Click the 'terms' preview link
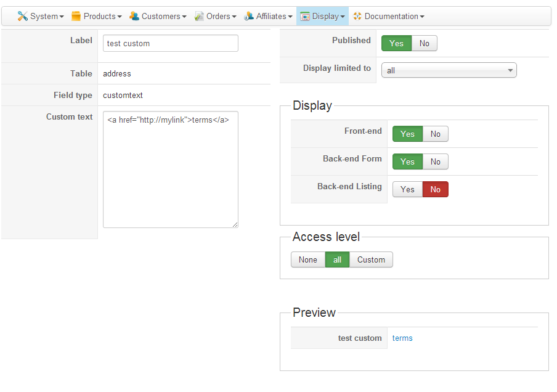The image size is (557, 392). point(402,338)
